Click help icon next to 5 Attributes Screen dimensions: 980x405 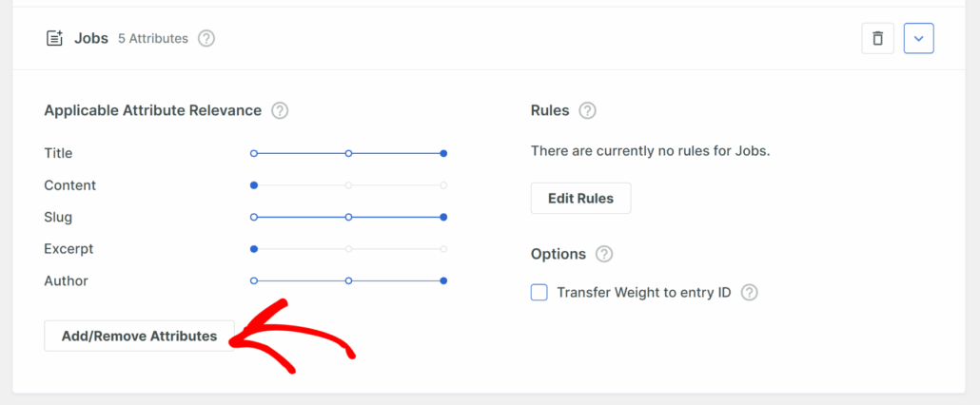(206, 39)
